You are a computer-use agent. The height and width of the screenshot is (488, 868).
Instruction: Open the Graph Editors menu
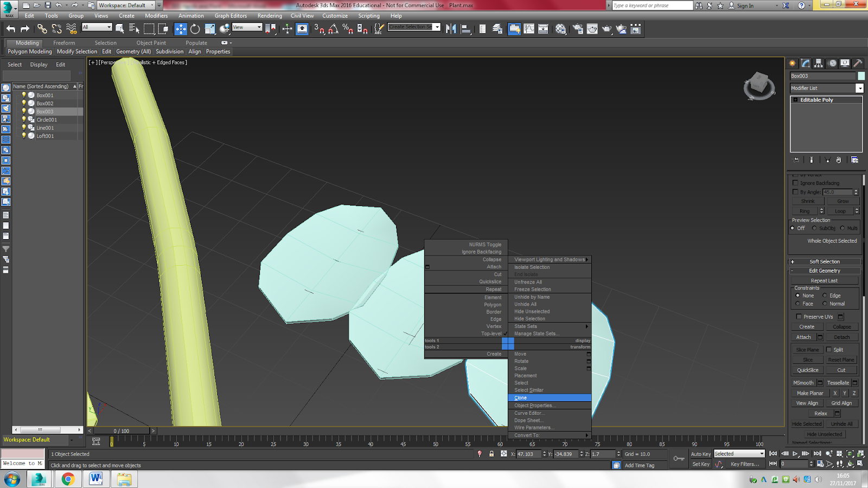(x=231, y=16)
